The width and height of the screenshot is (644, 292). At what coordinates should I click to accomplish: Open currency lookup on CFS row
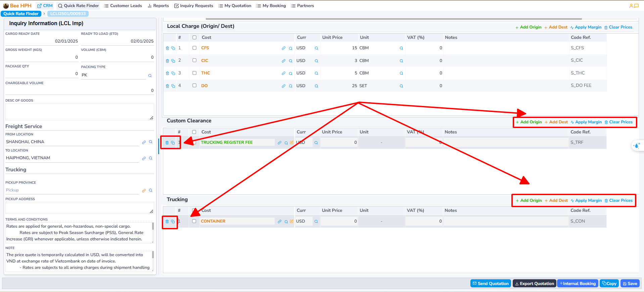click(316, 48)
